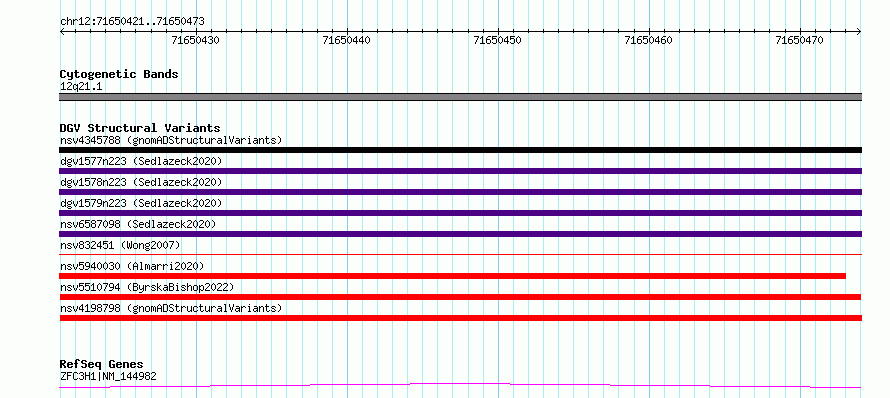Viewport: 890px width, 398px height.
Task: Select the DGV Structural Variants track title
Action: (x=140, y=128)
